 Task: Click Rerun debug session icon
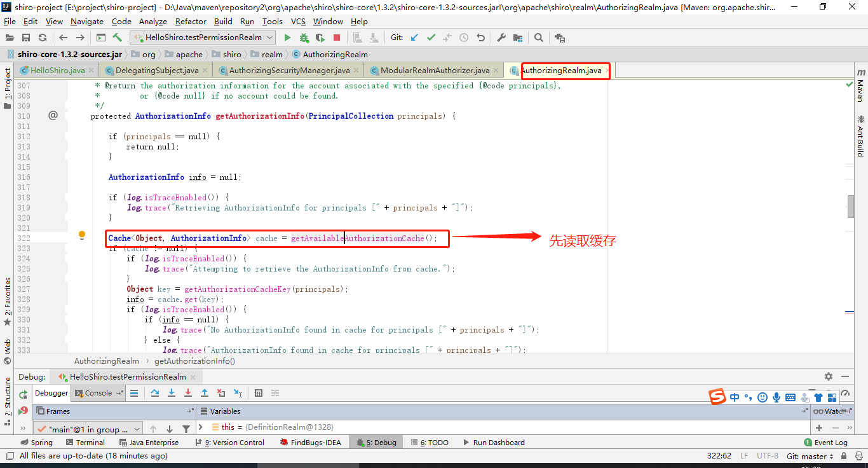[23, 394]
